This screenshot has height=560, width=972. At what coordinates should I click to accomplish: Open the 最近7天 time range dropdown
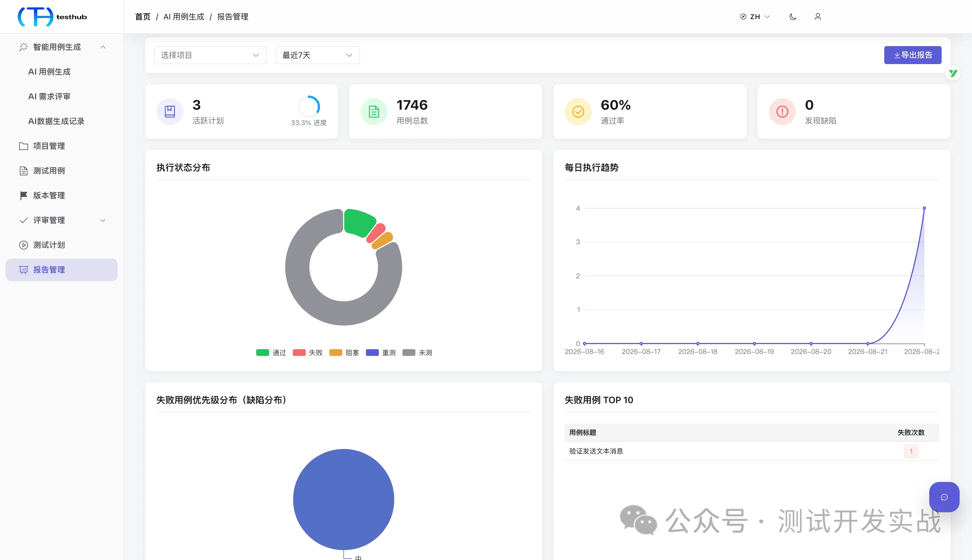coord(318,55)
